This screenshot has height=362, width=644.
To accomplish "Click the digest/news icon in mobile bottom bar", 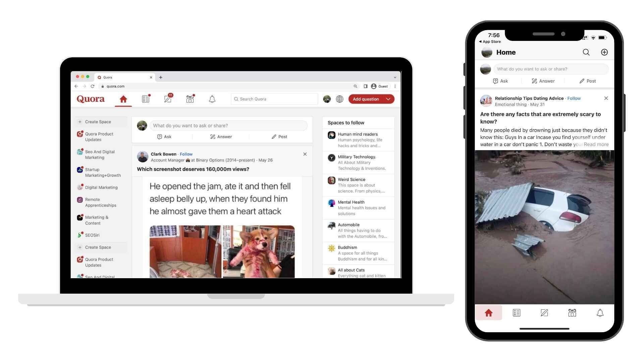I will click(517, 312).
